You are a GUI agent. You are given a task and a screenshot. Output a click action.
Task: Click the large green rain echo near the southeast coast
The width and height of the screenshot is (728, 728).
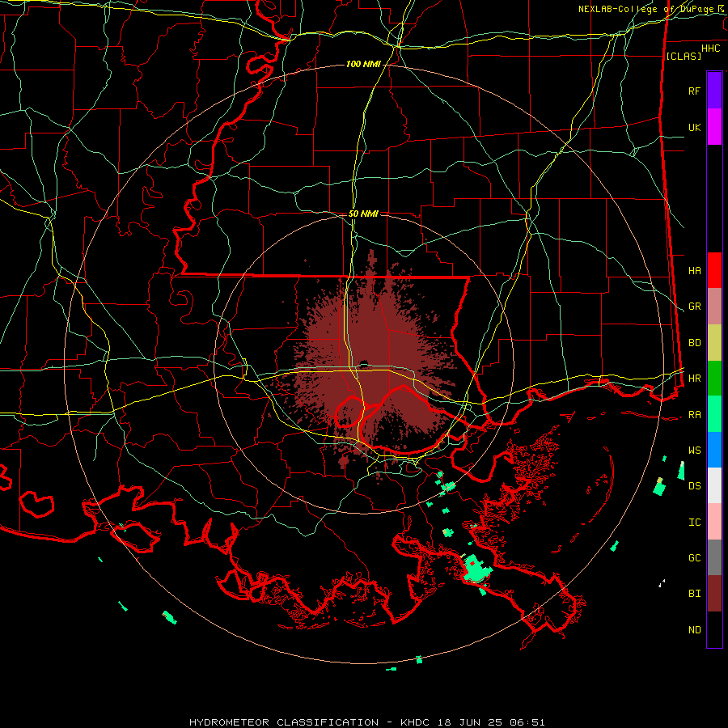pyautogui.click(x=477, y=569)
